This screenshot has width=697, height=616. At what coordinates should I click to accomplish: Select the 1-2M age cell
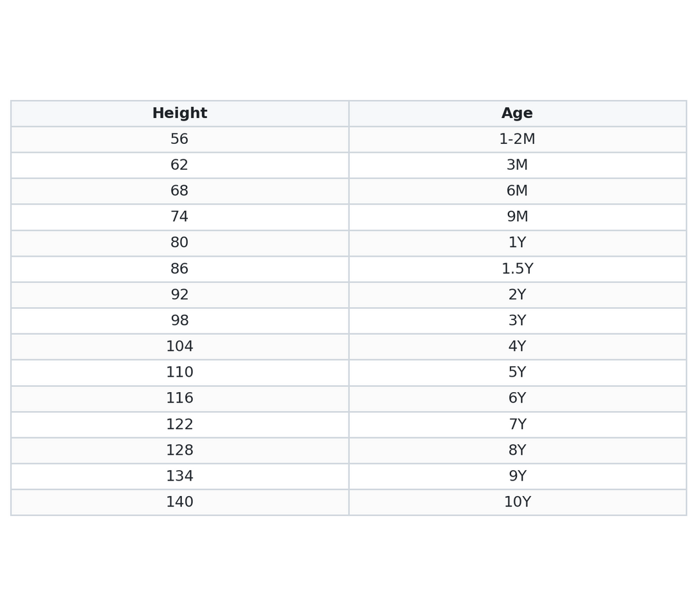pyautogui.click(x=517, y=139)
